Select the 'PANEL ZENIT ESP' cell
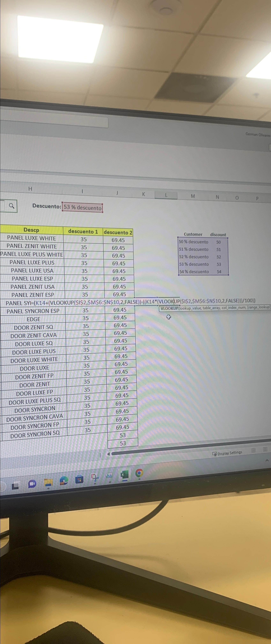The image size is (271, 644). coord(33,295)
